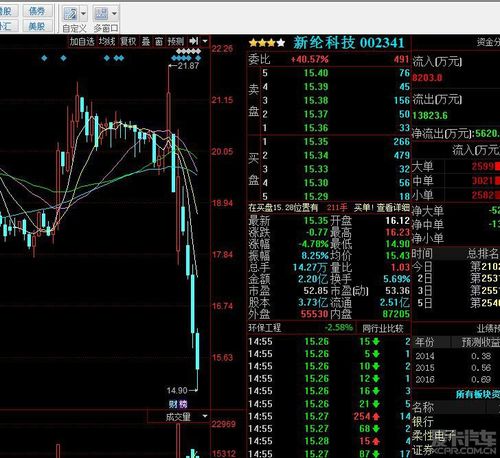Viewport: 500px width, 458px height.
Task: Click buy level 4 price 15.30
Action: 316,183
